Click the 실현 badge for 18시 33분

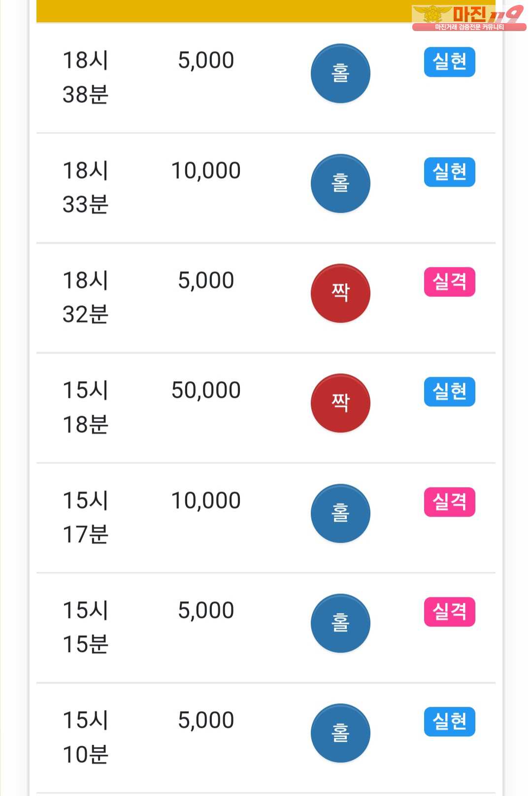pos(449,172)
